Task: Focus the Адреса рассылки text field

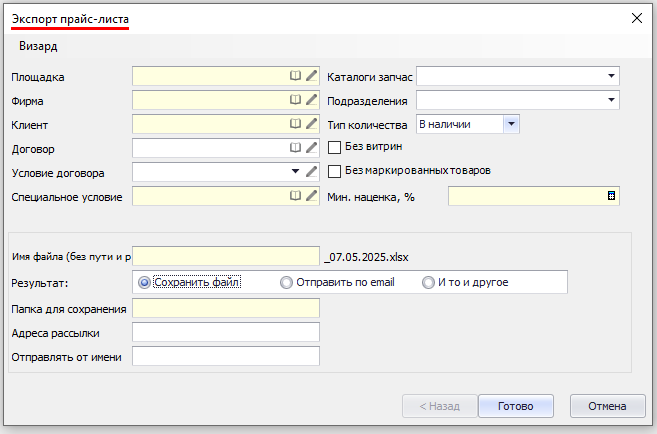Action: click(225, 332)
